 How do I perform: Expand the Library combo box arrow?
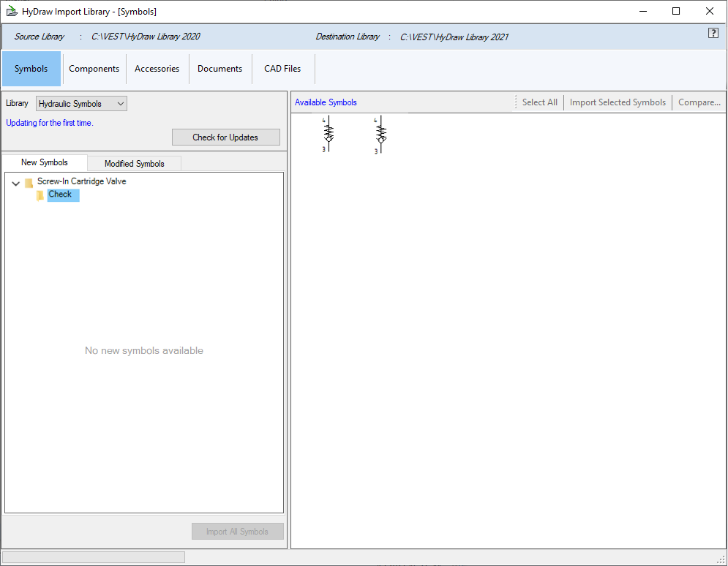point(119,103)
